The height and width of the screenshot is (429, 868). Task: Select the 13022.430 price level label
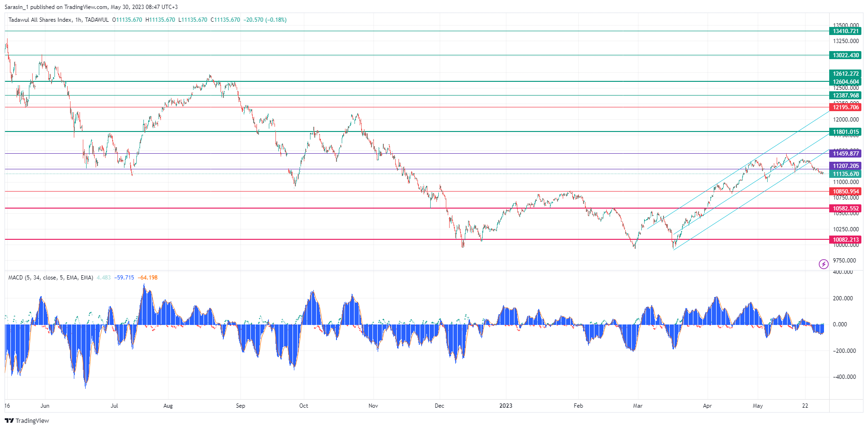click(x=846, y=55)
